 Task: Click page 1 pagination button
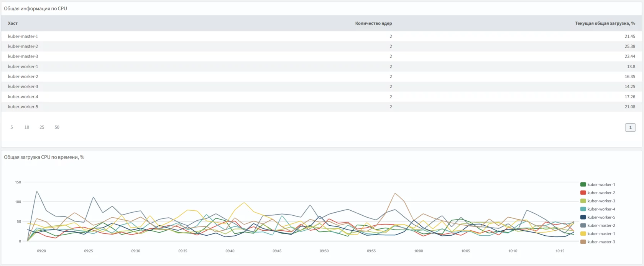click(x=630, y=127)
